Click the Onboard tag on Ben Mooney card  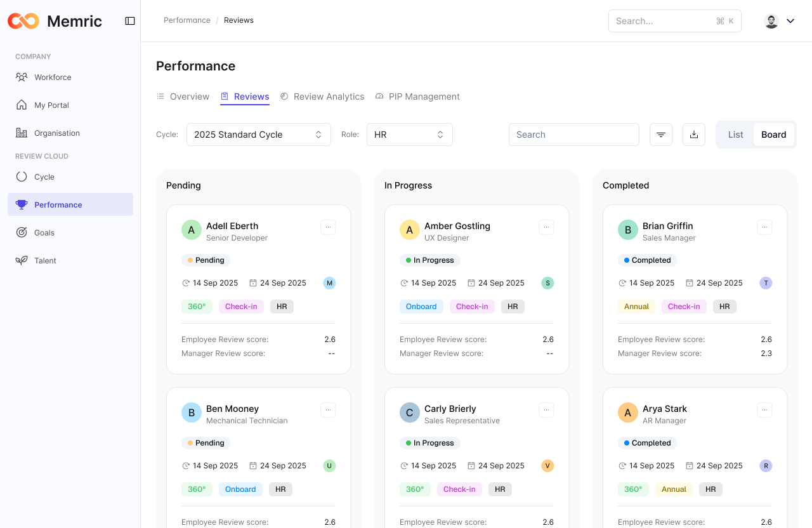point(240,489)
